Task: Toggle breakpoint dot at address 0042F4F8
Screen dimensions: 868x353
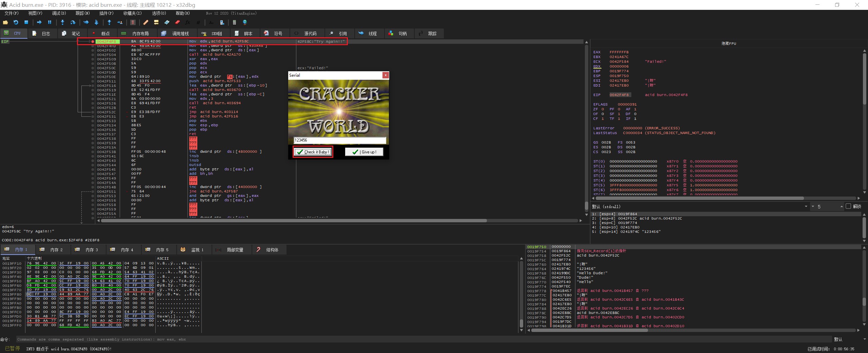Action: pyautogui.click(x=93, y=41)
